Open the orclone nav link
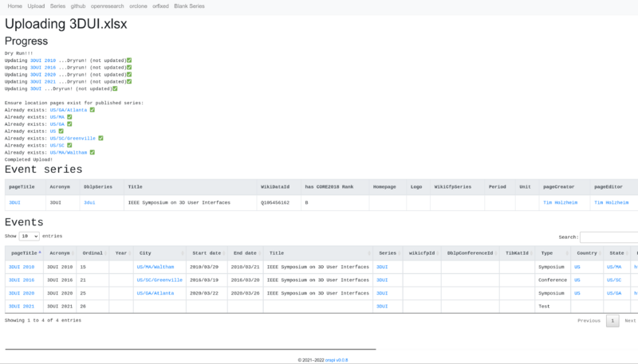 pyautogui.click(x=138, y=6)
